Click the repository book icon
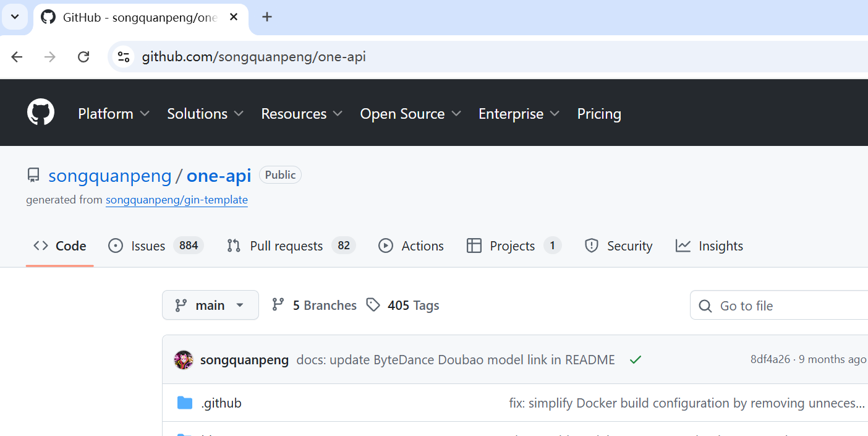 (33, 176)
